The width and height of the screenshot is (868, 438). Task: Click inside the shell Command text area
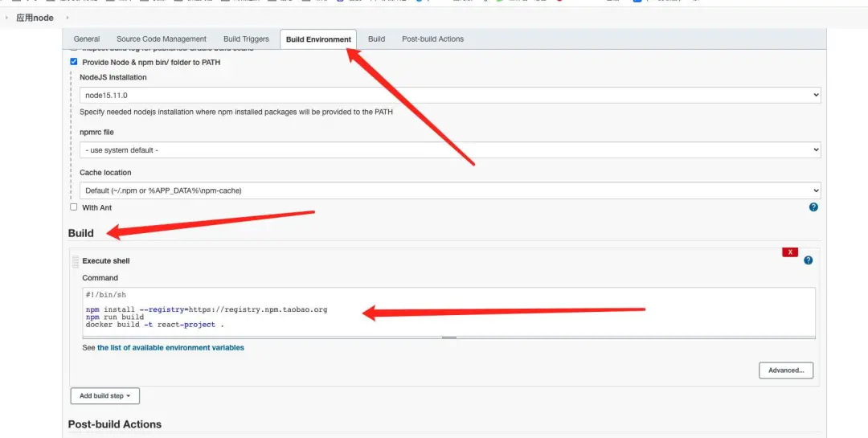(449, 311)
